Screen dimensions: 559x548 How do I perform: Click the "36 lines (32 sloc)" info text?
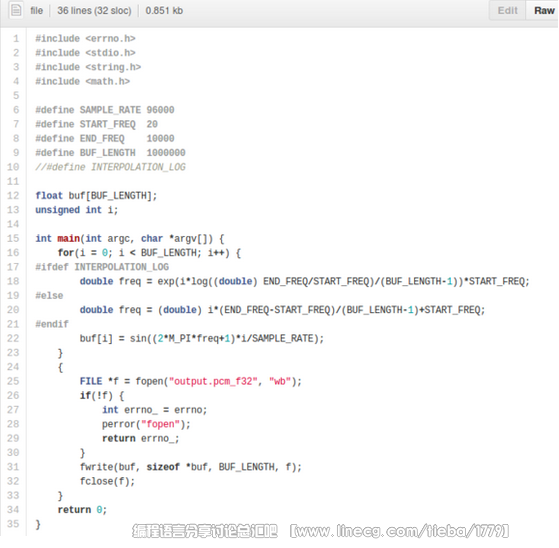[94, 11]
